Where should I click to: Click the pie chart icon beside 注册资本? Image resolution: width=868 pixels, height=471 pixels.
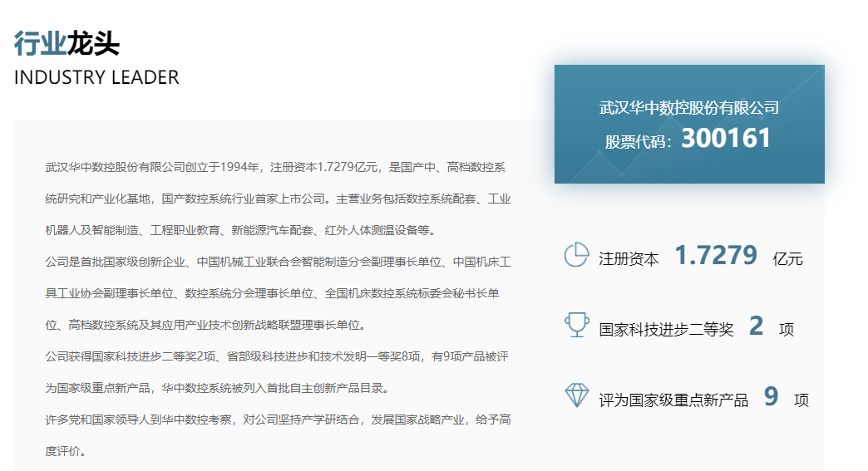point(576,255)
